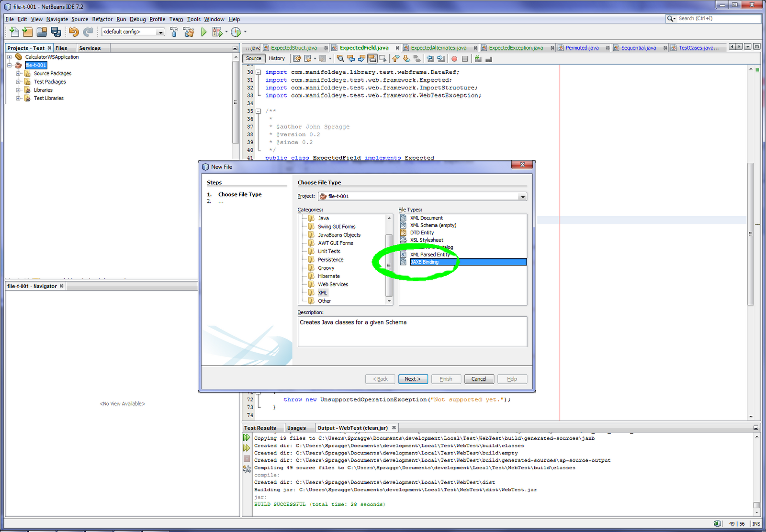The height and width of the screenshot is (532, 766).
Task: Re-run build using first green arrows in Output
Action: 247,437
